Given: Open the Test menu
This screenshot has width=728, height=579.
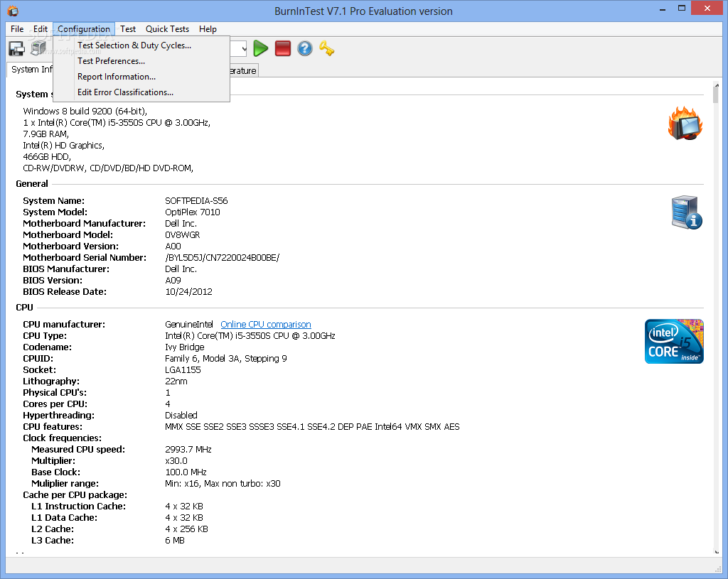Looking at the screenshot, I should pos(128,28).
